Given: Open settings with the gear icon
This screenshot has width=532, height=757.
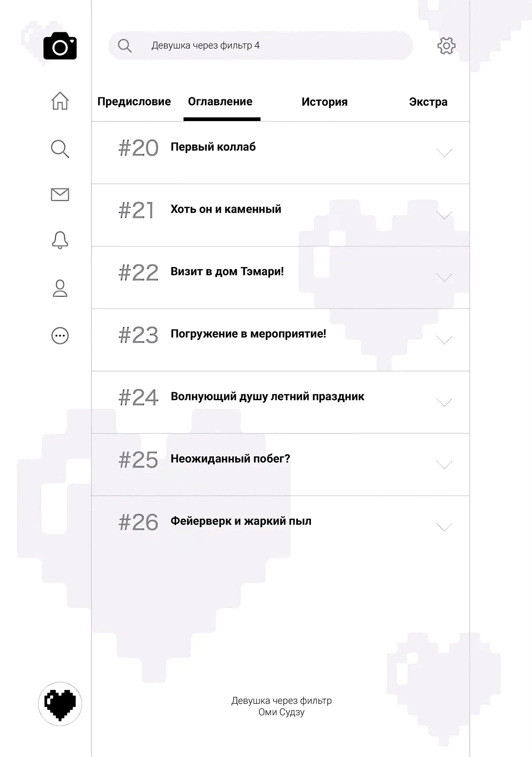Looking at the screenshot, I should (446, 46).
